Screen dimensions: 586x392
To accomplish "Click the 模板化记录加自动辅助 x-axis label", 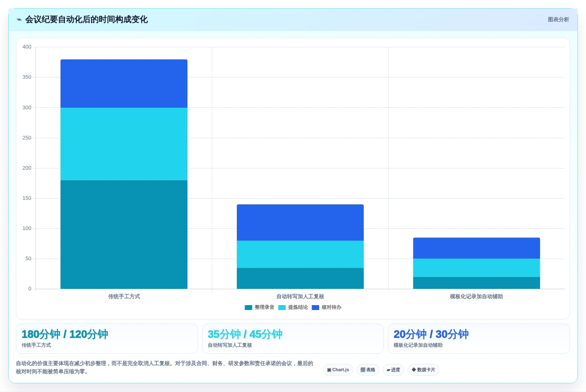I will (x=477, y=297).
